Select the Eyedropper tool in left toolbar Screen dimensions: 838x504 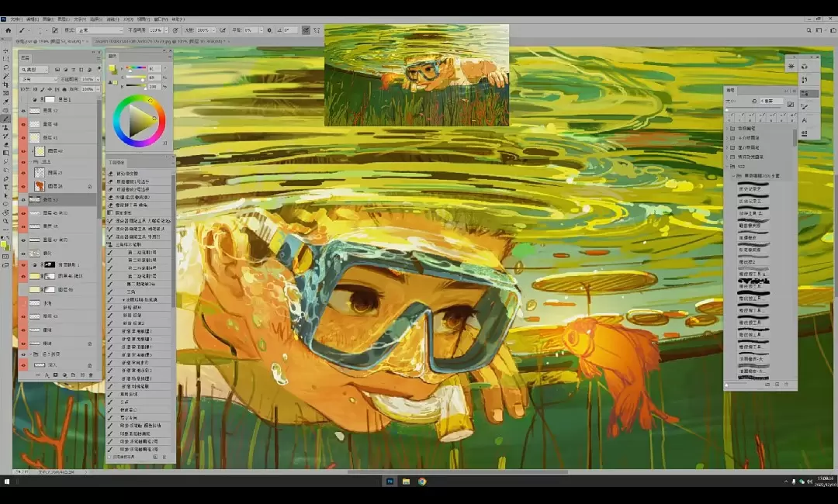point(6,102)
